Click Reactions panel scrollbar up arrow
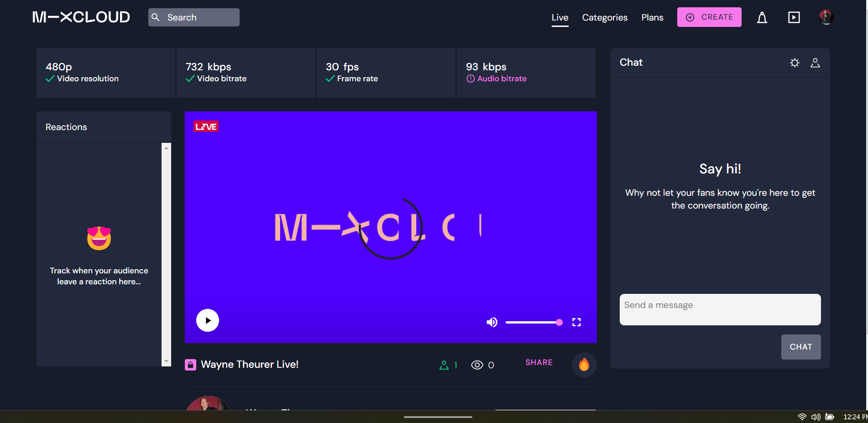 coord(167,148)
